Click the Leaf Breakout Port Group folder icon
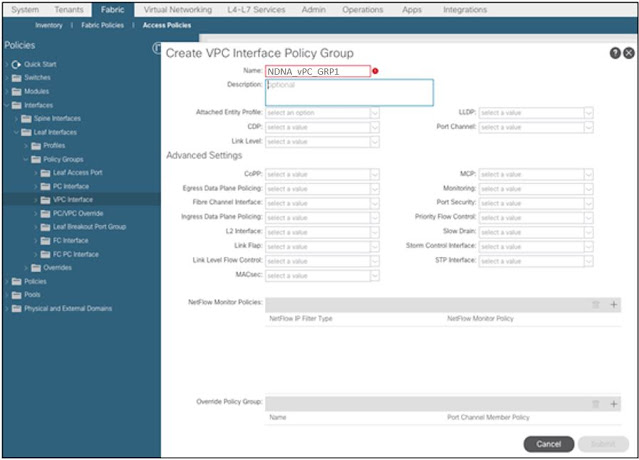This screenshot has width=639, height=460. coord(45,227)
